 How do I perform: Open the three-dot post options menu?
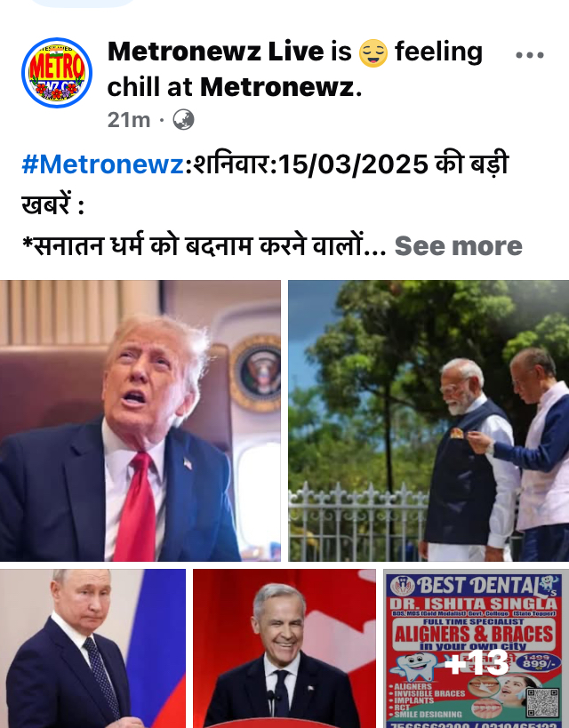[x=530, y=55]
